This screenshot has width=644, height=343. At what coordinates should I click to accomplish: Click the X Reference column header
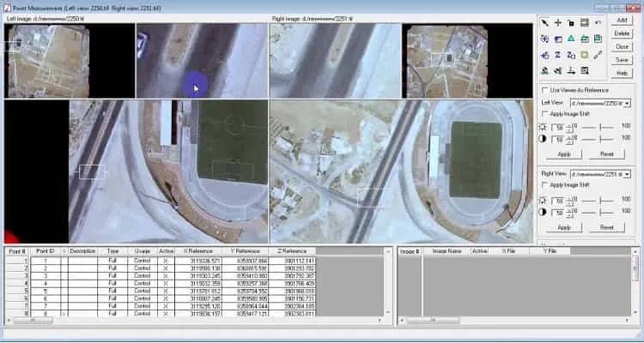(198, 250)
